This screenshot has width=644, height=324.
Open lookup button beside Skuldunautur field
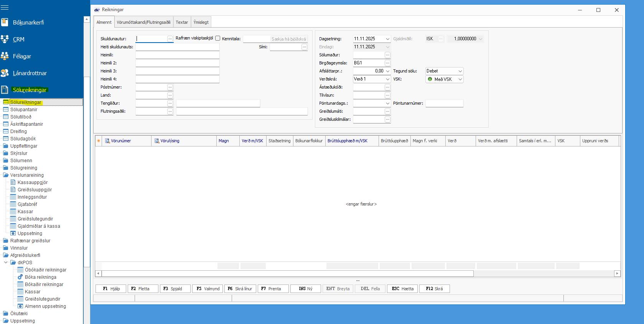170,39
